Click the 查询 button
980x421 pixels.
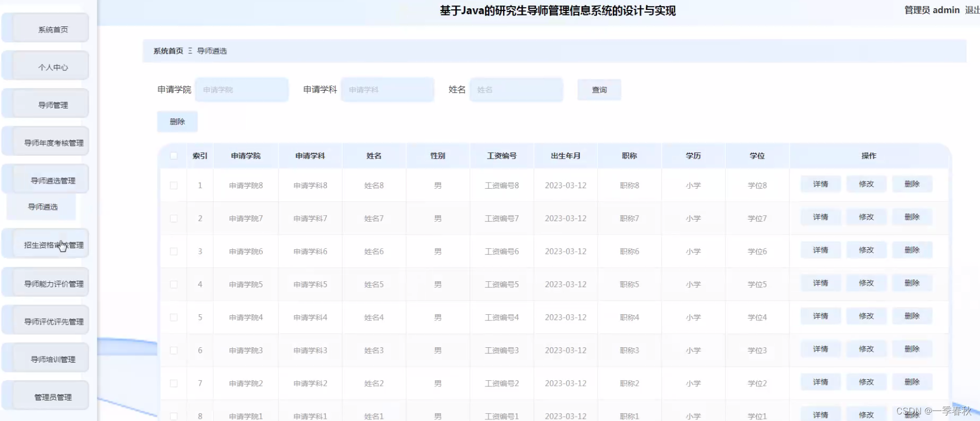coord(599,90)
